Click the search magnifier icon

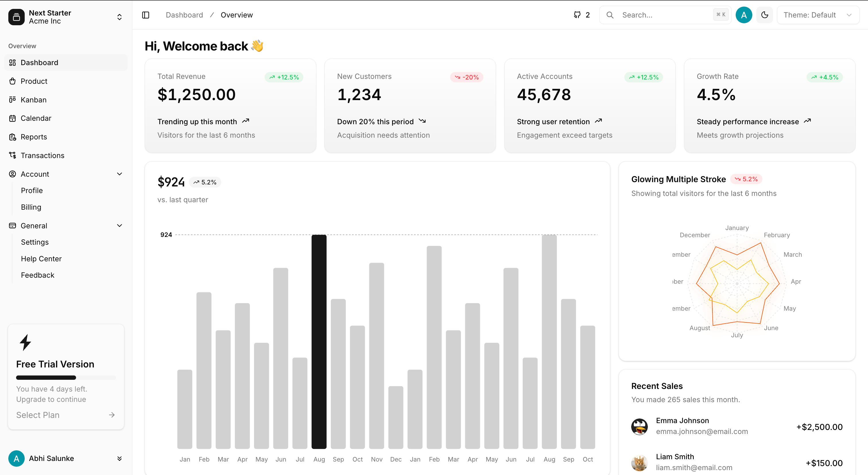[x=610, y=15]
